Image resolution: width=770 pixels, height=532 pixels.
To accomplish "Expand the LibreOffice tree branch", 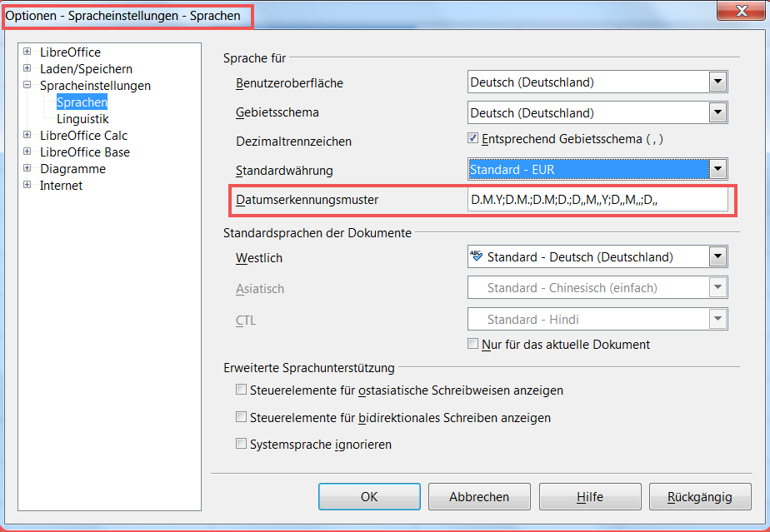I will coord(27,52).
